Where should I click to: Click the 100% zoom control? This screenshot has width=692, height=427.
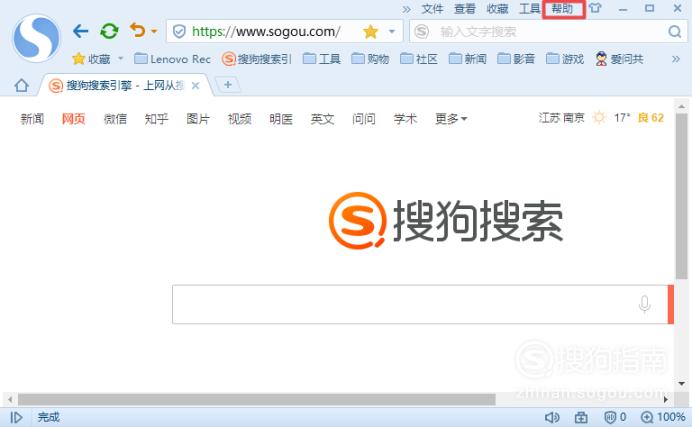(x=663, y=417)
